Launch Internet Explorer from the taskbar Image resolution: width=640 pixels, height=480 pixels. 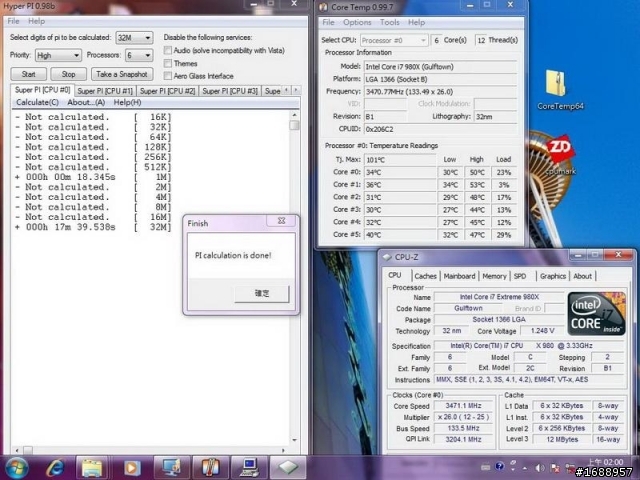(x=55, y=468)
